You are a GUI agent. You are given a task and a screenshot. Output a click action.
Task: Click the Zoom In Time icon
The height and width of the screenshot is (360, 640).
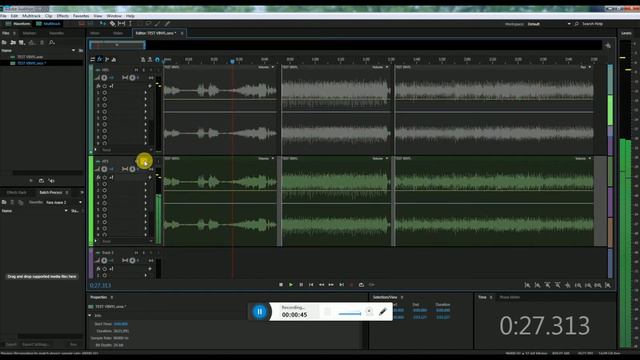click(547, 285)
